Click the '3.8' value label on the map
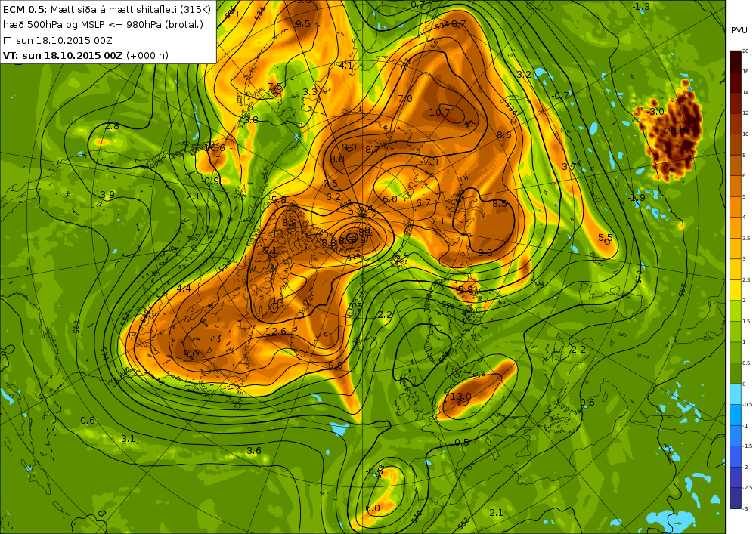The height and width of the screenshot is (534, 756). click(x=251, y=120)
